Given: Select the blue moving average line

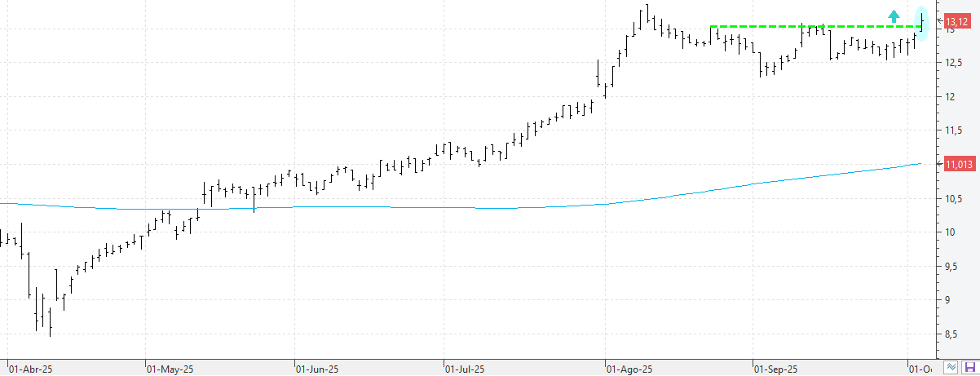Looking at the screenshot, I should [489, 207].
